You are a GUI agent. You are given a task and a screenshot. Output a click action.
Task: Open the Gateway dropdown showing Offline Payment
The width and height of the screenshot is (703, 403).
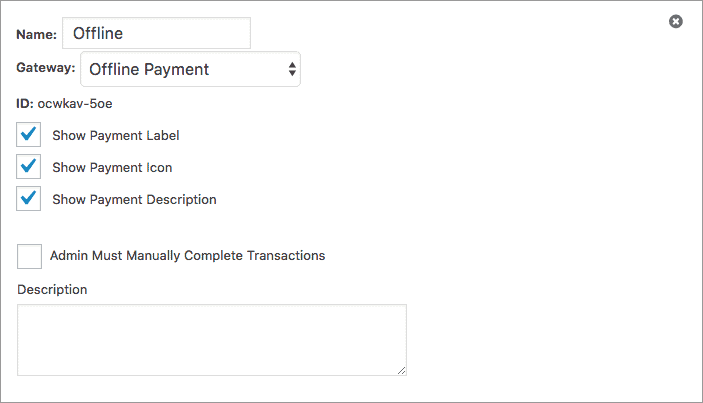[191, 69]
